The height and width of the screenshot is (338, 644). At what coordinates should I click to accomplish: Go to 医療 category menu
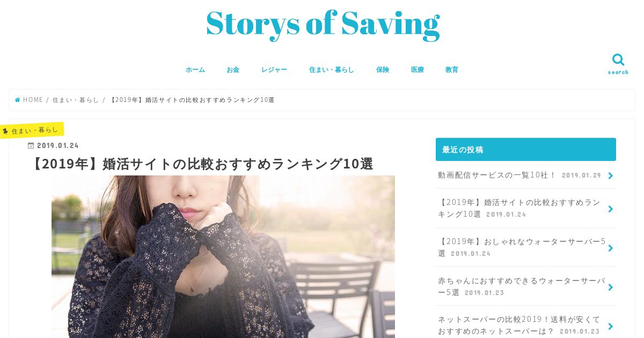418,70
